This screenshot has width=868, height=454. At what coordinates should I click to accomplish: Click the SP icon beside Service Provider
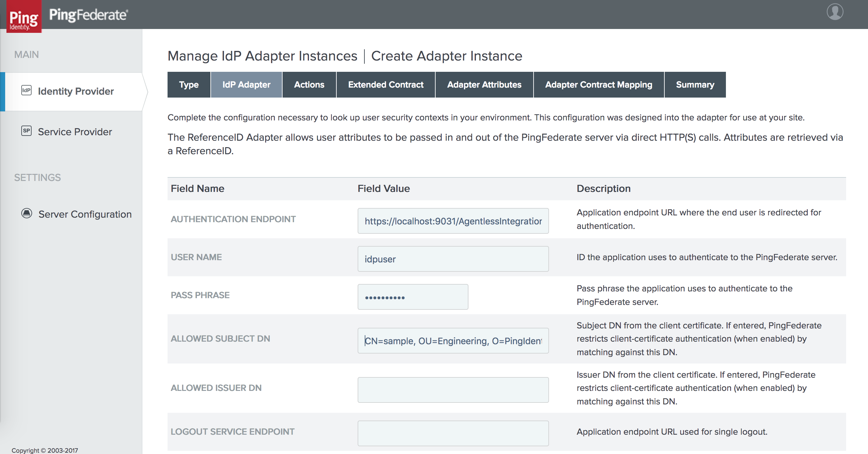click(x=26, y=131)
